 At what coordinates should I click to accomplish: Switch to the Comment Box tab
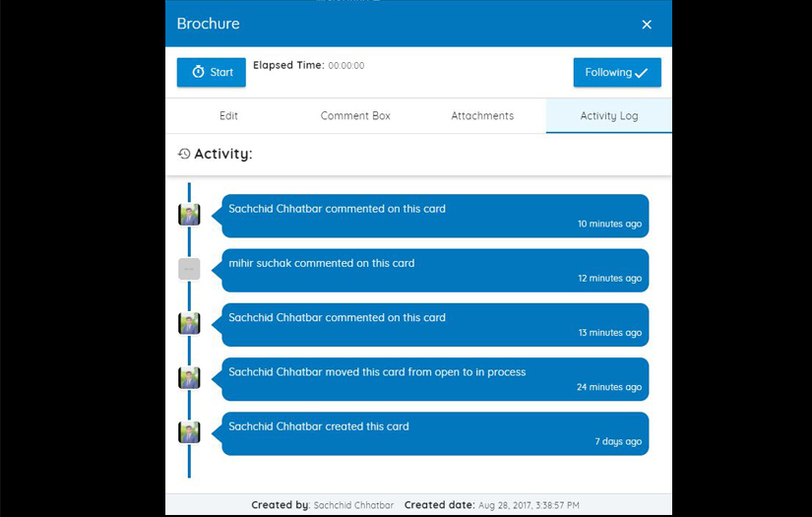(x=355, y=115)
